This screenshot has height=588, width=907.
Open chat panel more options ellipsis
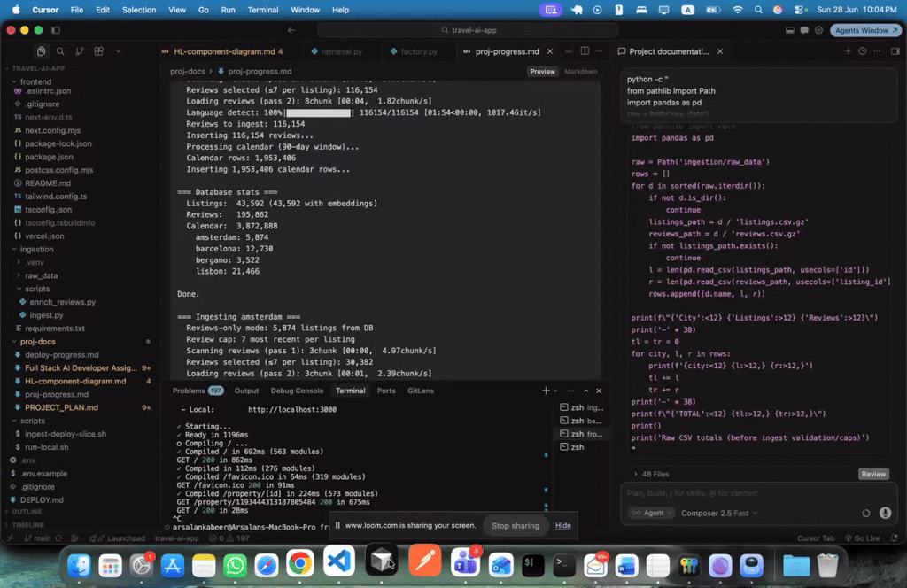pyautogui.click(x=877, y=51)
